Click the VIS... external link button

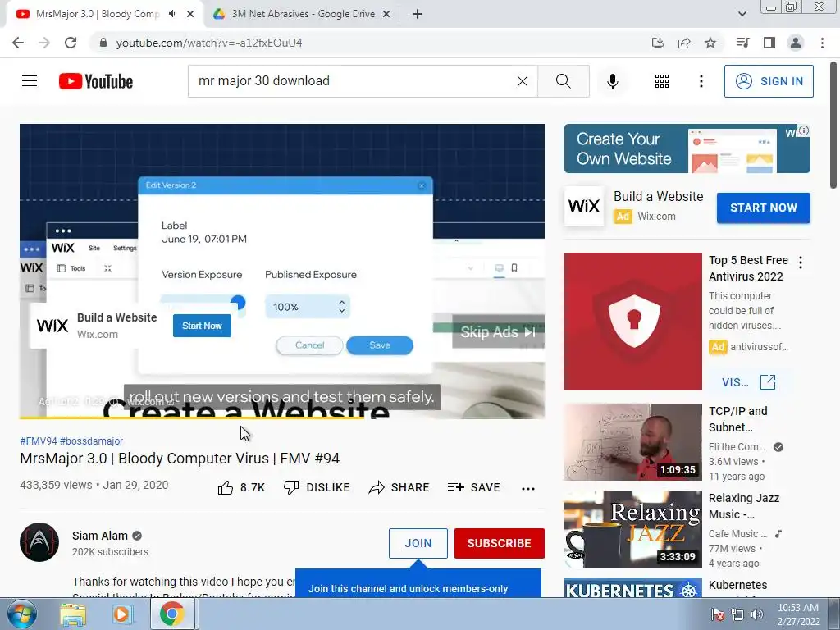[748, 382]
